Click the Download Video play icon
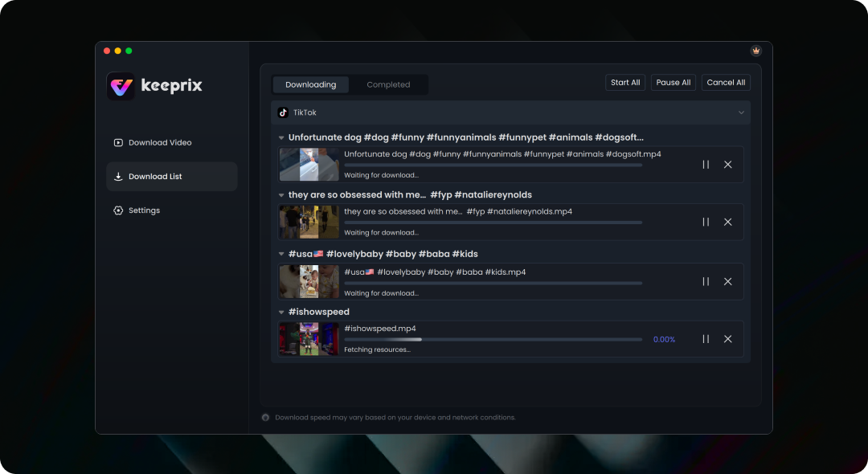 point(118,143)
